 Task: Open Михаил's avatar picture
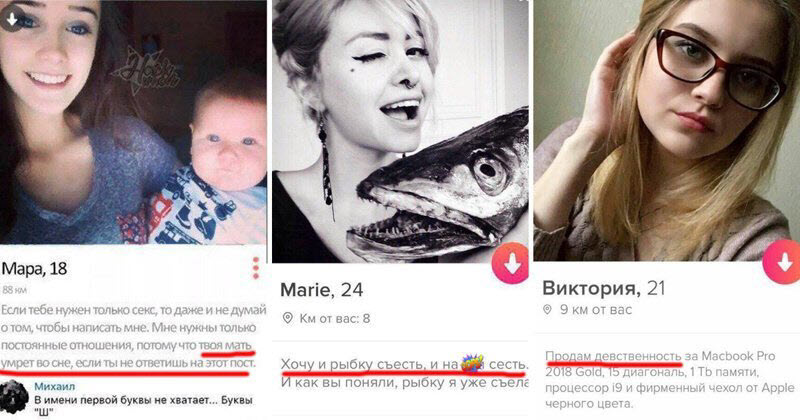click(14, 397)
